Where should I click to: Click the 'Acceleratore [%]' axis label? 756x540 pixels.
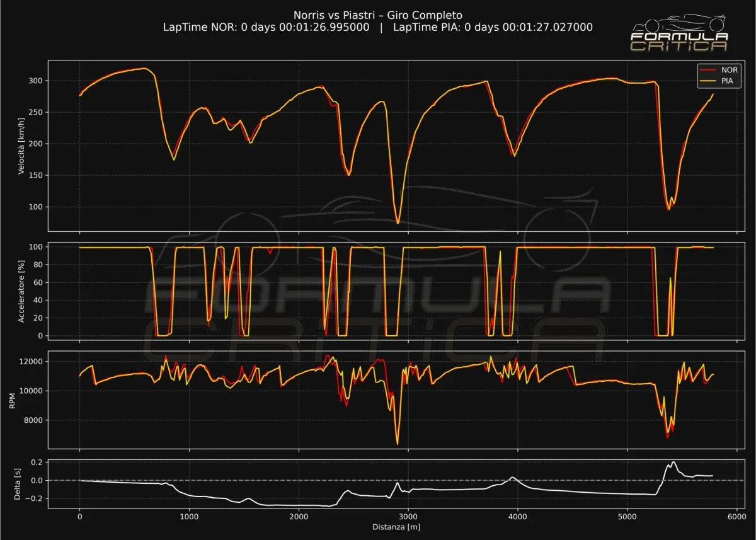21,290
